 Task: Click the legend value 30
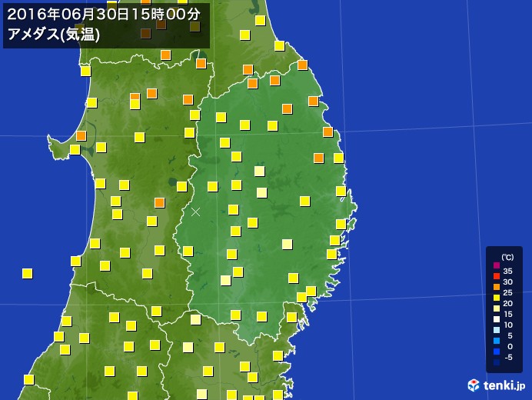508,282
